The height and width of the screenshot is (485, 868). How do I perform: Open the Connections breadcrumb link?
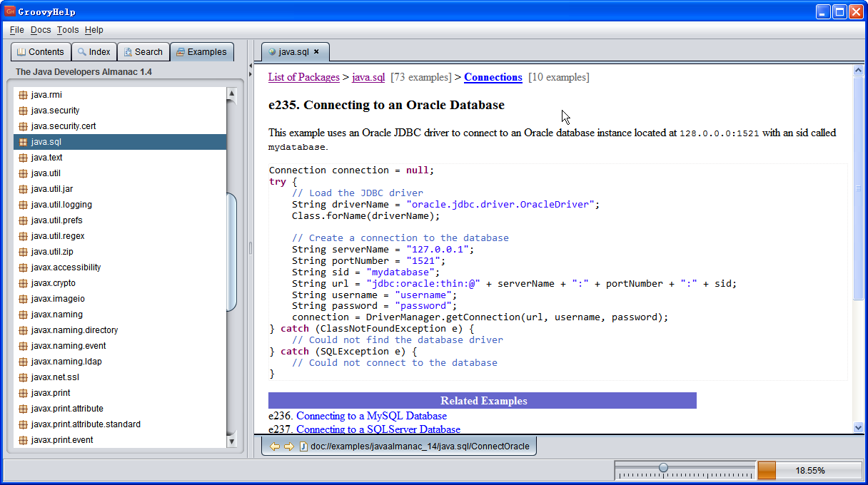[x=493, y=77]
